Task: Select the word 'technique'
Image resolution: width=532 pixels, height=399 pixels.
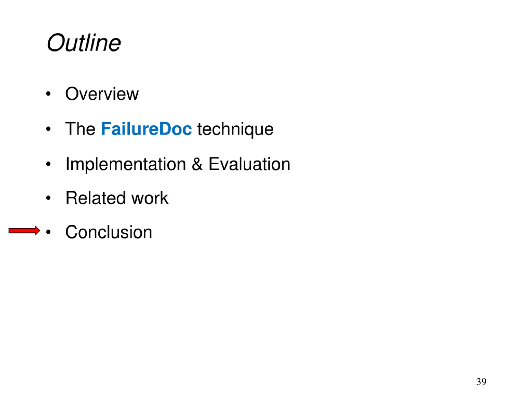Action: tap(235, 130)
